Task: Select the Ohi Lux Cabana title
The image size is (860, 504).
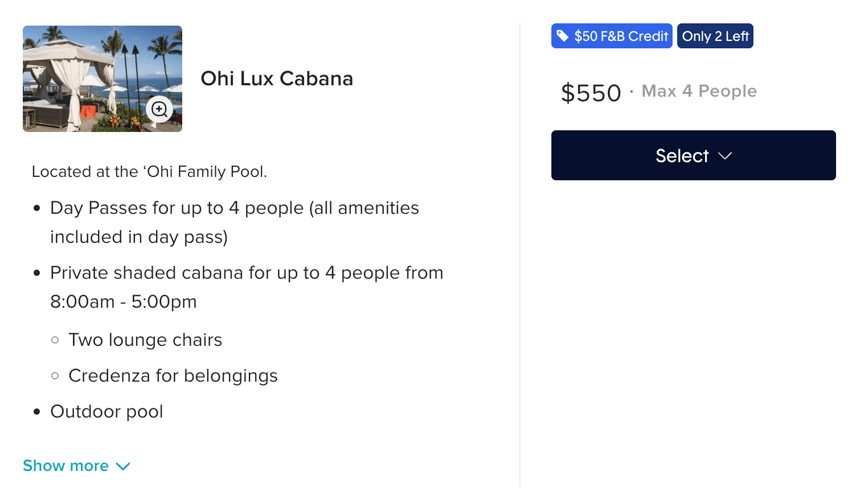Action: [x=276, y=78]
